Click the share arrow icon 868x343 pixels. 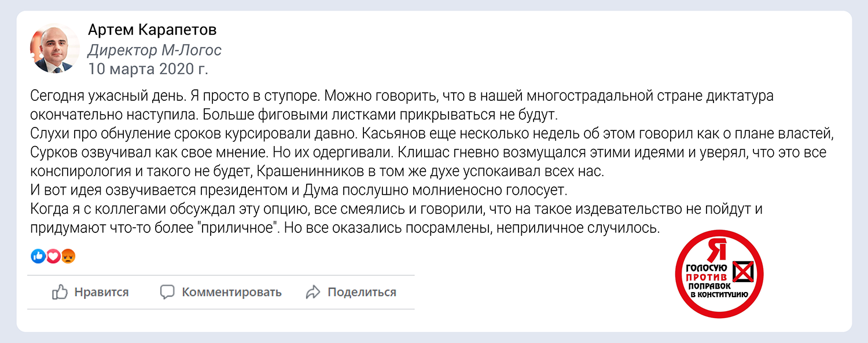(x=313, y=292)
